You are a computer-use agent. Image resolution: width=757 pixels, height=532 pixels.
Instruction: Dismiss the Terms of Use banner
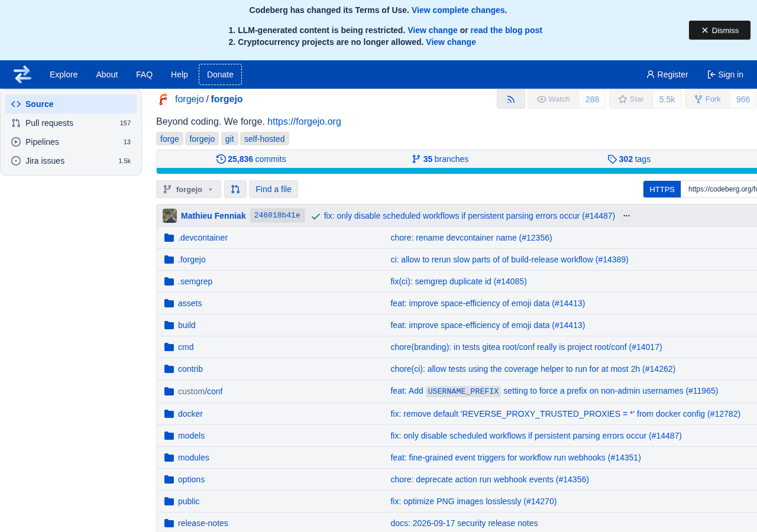[x=720, y=30]
